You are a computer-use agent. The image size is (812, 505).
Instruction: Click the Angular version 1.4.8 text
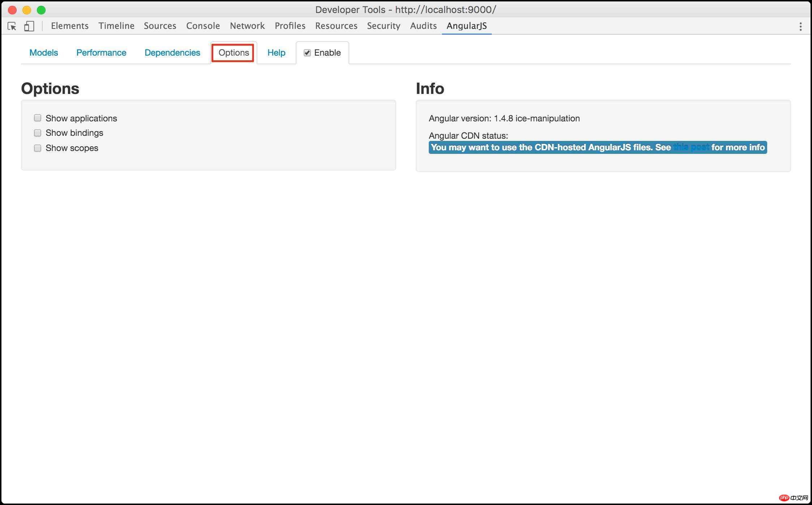pos(504,118)
